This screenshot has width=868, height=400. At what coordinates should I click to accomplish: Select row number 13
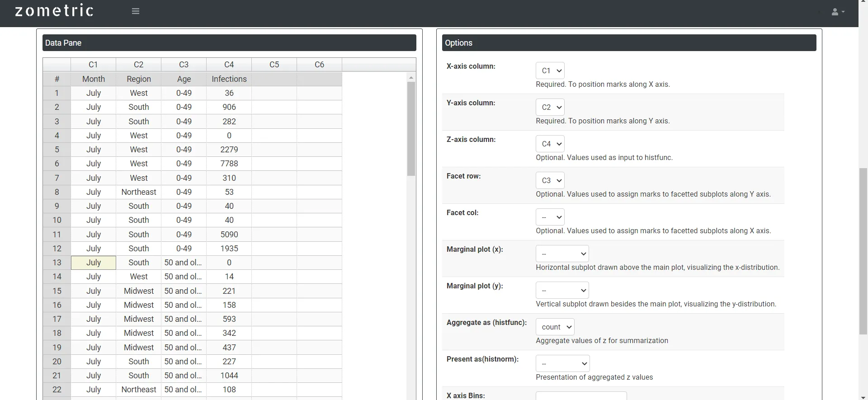coord(57,263)
